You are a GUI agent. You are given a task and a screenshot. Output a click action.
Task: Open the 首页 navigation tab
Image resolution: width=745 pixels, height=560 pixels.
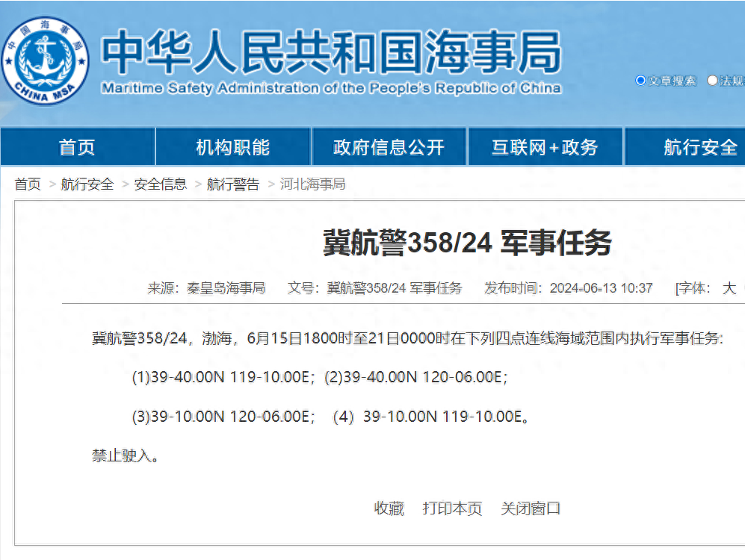click(78, 147)
